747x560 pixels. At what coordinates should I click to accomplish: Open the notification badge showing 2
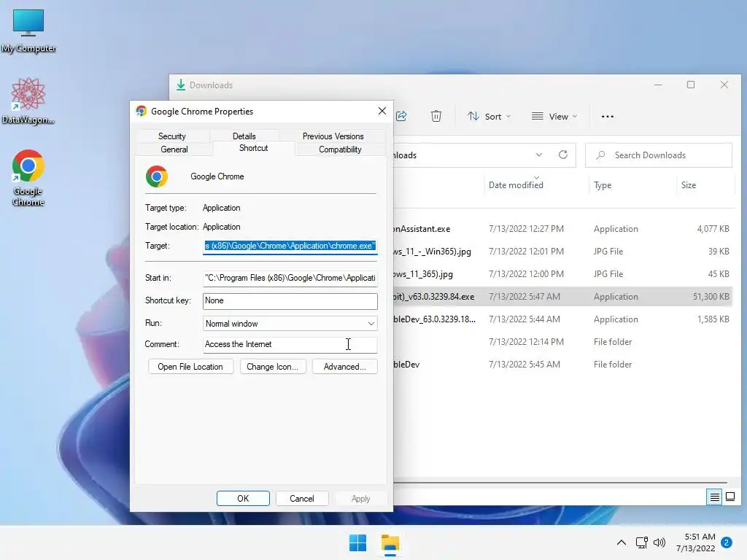727,542
